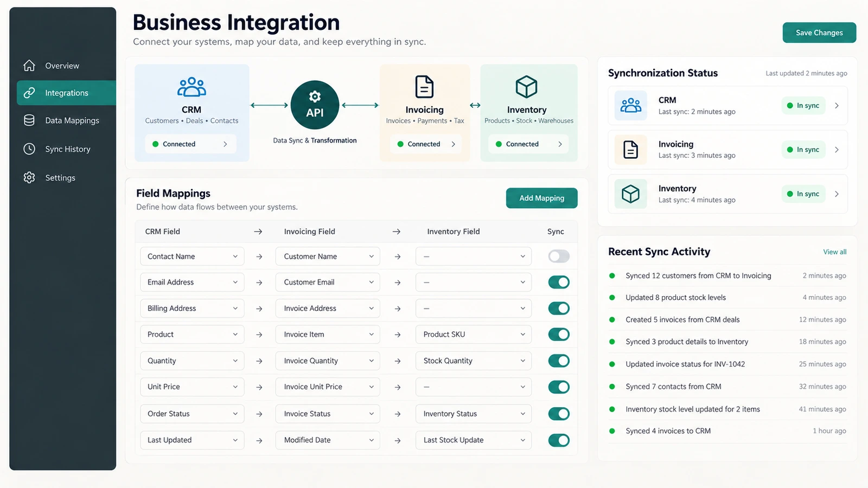Click Connected button on the Invoicing card
Image resolution: width=868 pixels, height=488 pixels.
tap(425, 144)
